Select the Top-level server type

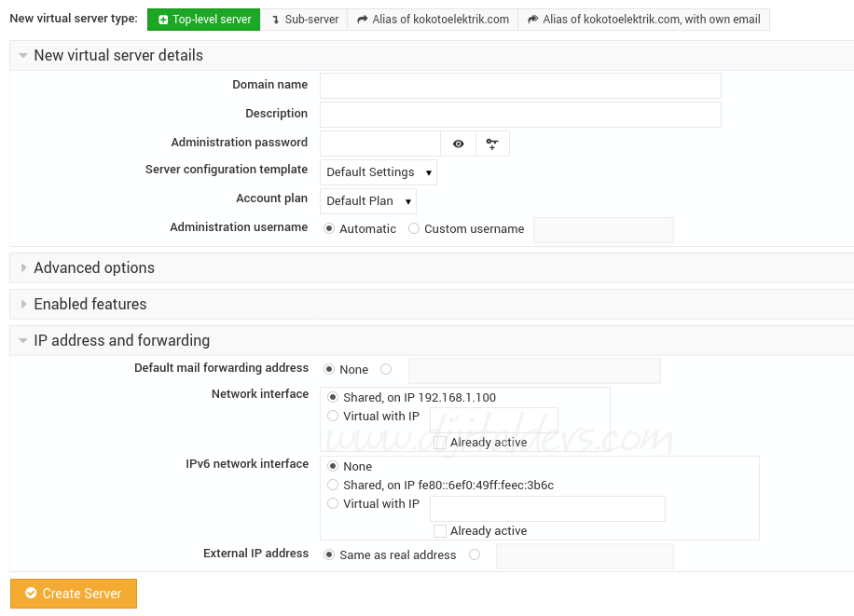pos(203,19)
